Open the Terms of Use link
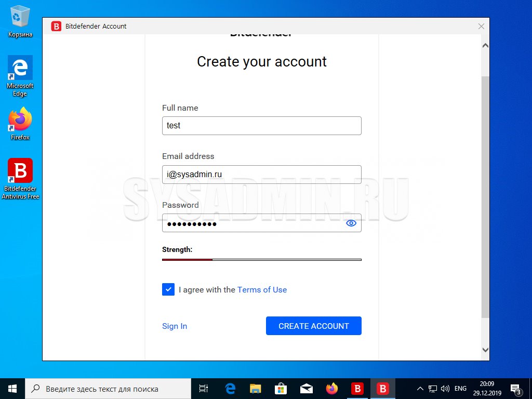 pyautogui.click(x=262, y=290)
